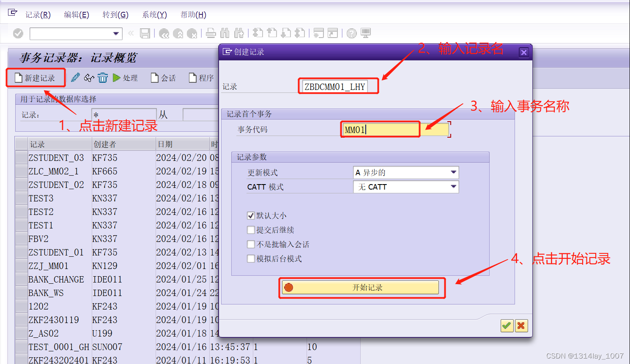Click the 记录 name input field in dialog

point(334,87)
